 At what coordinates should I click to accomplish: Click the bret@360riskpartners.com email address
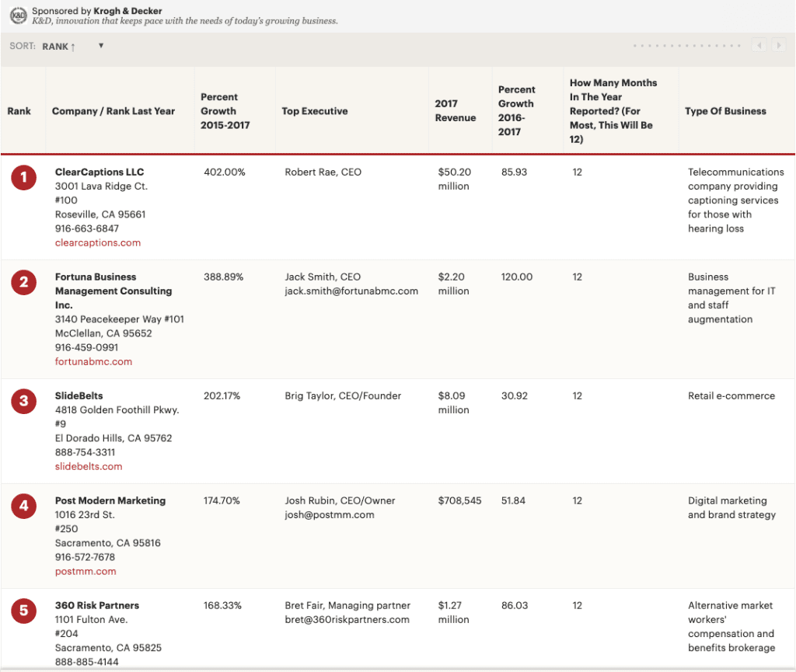tap(347, 620)
